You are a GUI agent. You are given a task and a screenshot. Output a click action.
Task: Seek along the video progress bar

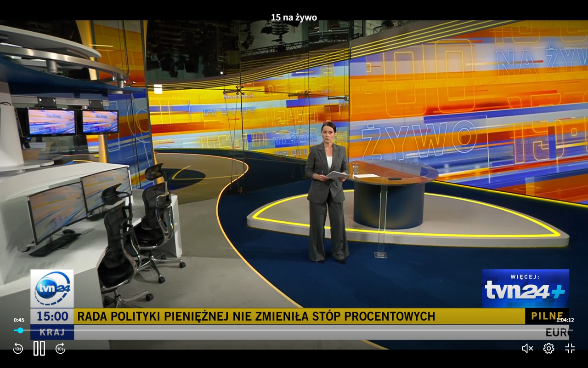[294, 330]
